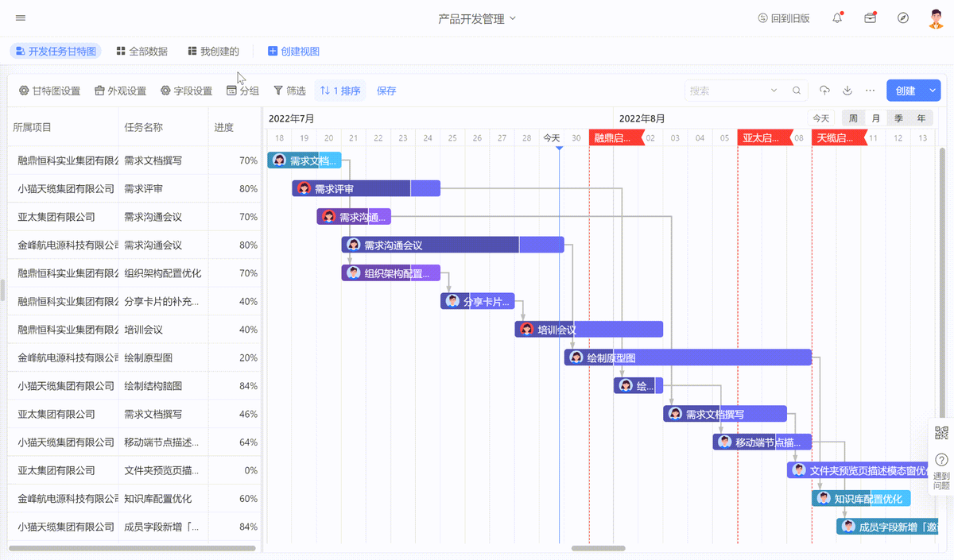Click the QR code icon
This screenshot has height=560, width=954.
click(x=941, y=433)
